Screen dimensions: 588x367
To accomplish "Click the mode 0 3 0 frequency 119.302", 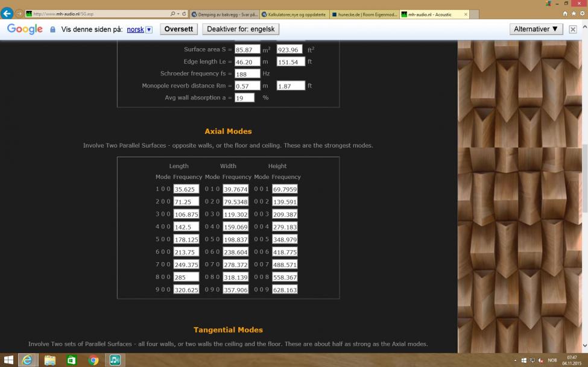I will coord(235,214).
